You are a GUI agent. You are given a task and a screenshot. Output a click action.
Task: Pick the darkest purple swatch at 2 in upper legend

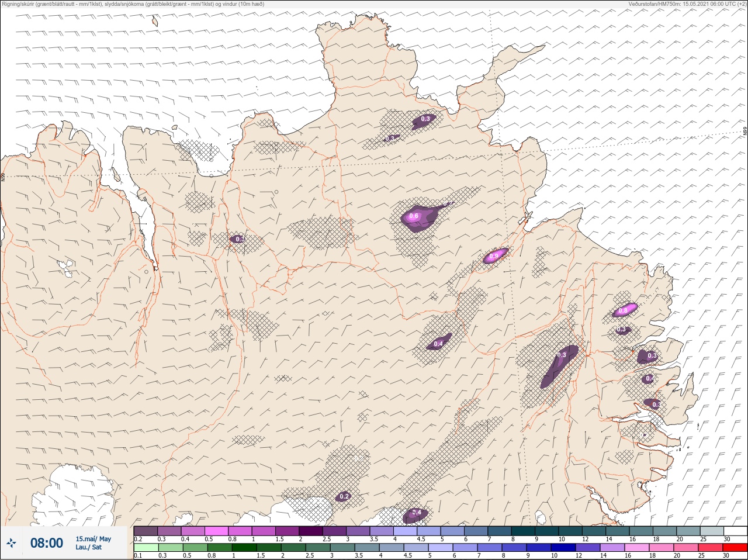311,531
